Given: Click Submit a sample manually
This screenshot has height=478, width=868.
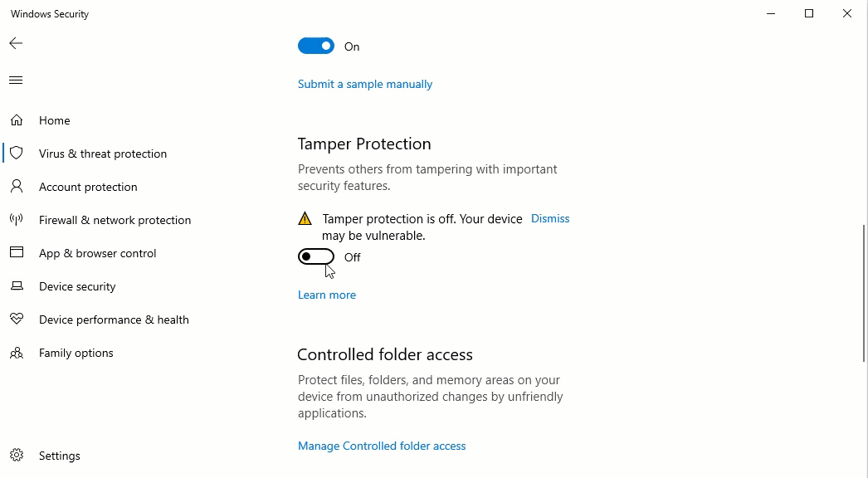Looking at the screenshot, I should [x=365, y=84].
